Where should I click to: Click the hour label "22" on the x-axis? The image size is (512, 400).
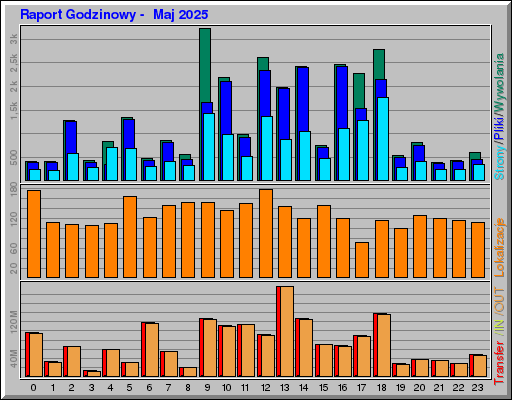pos(458,388)
